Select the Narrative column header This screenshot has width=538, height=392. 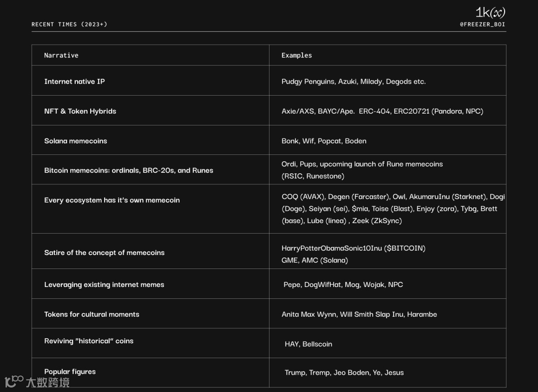click(61, 55)
